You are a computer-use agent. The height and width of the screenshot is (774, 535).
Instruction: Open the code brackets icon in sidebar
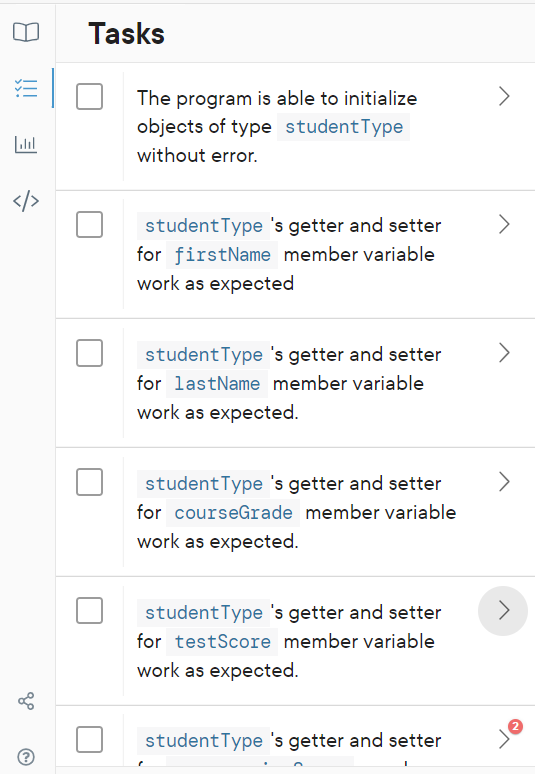coord(26,201)
